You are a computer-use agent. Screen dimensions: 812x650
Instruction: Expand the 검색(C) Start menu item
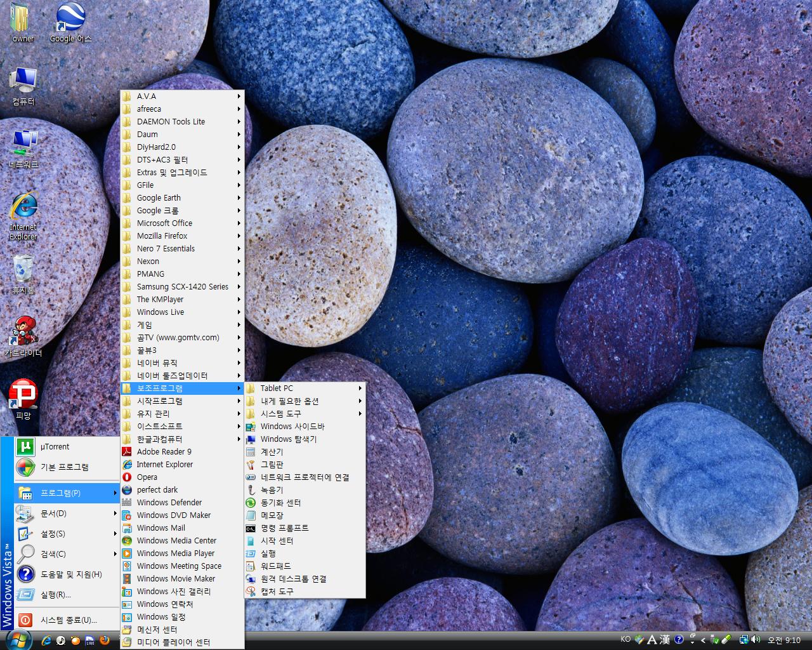67,554
